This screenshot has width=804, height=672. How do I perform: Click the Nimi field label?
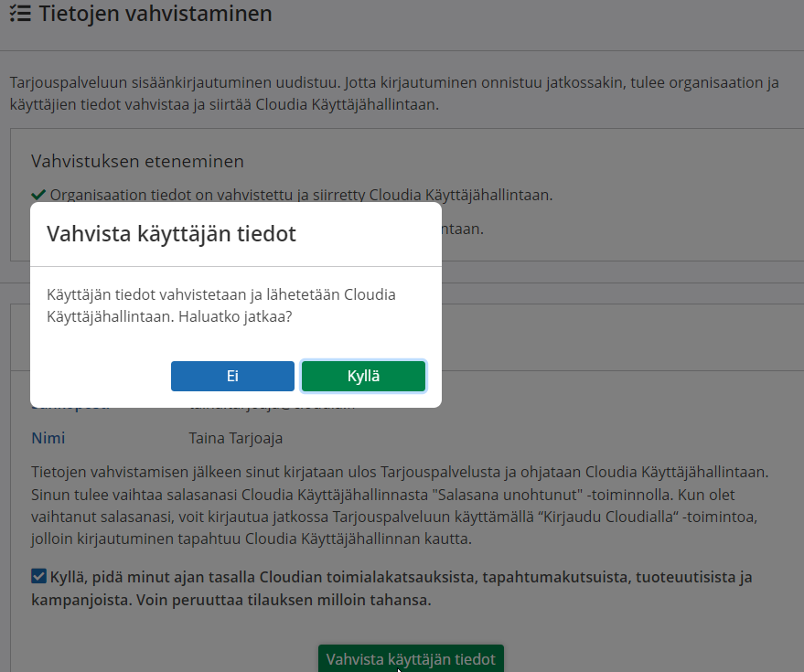click(48, 438)
